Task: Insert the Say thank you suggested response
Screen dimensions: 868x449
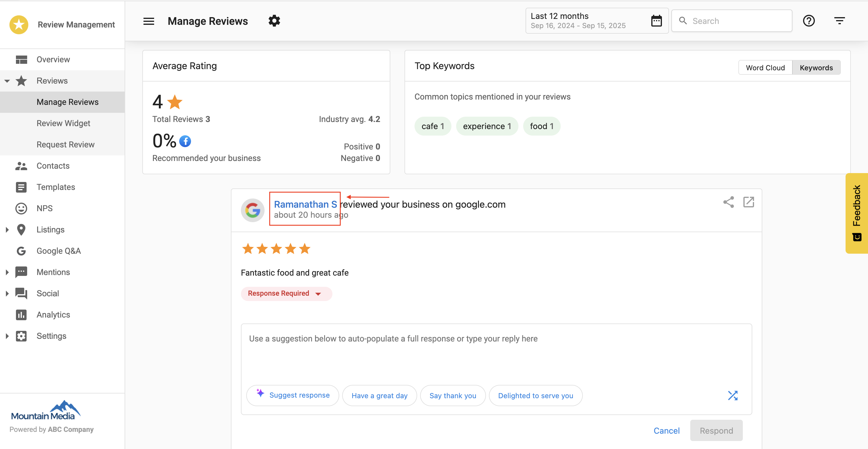Action: click(453, 396)
